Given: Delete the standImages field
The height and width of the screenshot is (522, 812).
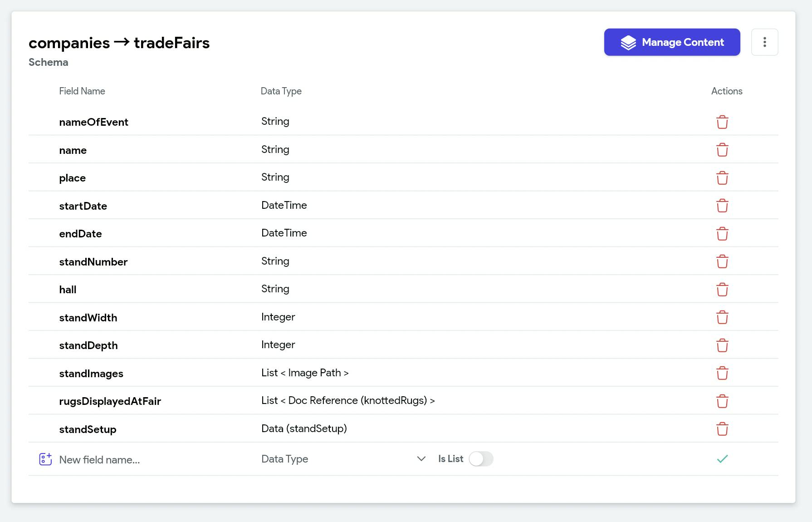Looking at the screenshot, I should pyautogui.click(x=722, y=373).
